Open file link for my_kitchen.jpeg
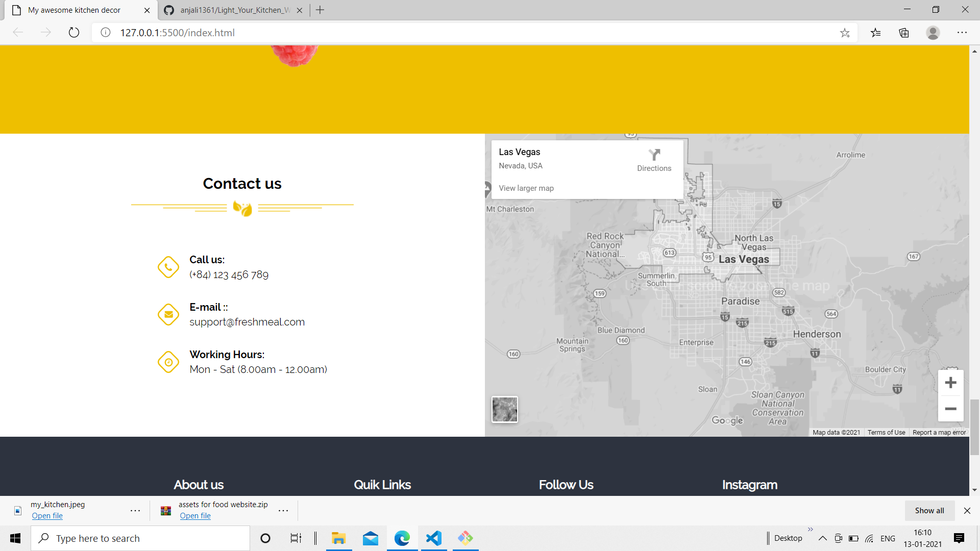 point(47,516)
